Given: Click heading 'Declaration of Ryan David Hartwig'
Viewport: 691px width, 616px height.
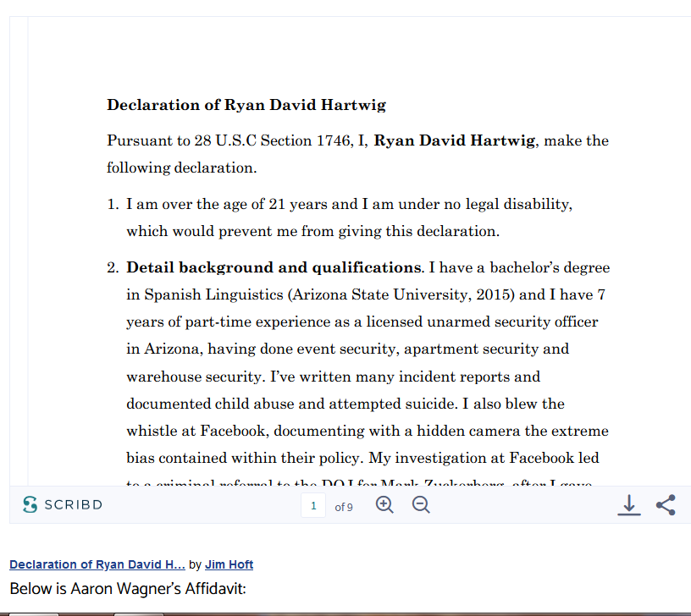Looking at the screenshot, I should tap(246, 105).
